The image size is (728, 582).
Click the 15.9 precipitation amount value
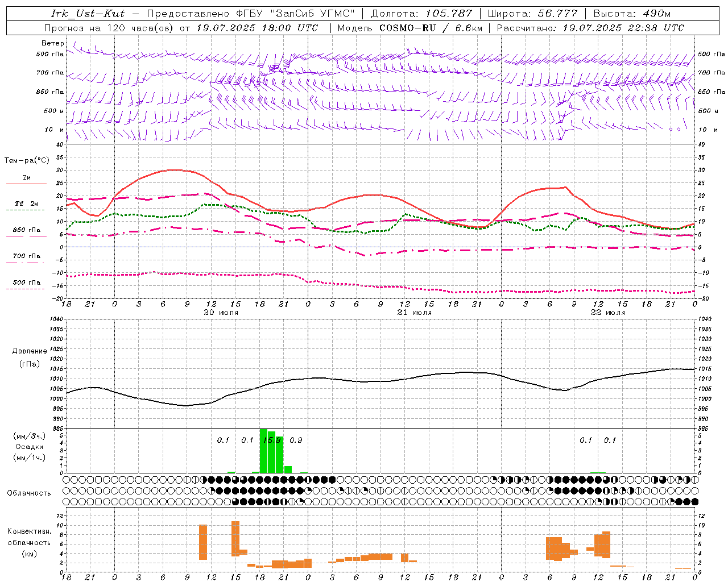coord(271,440)
